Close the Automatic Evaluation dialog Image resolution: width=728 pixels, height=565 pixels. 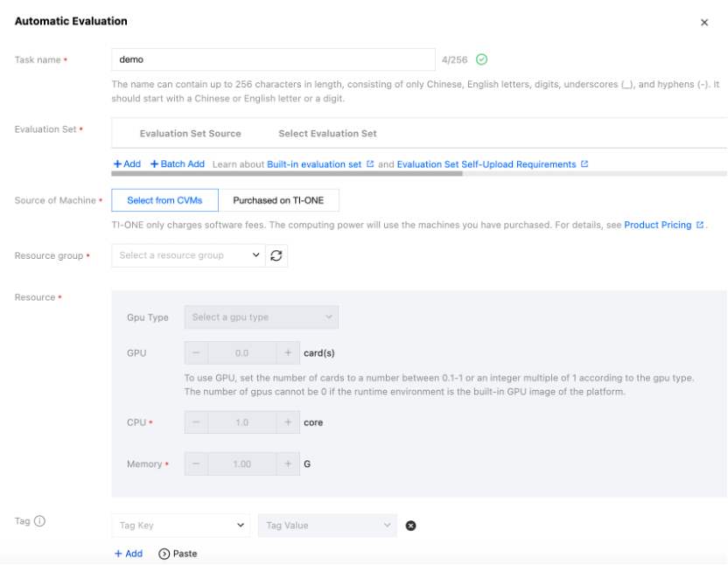tap(704, 23)
